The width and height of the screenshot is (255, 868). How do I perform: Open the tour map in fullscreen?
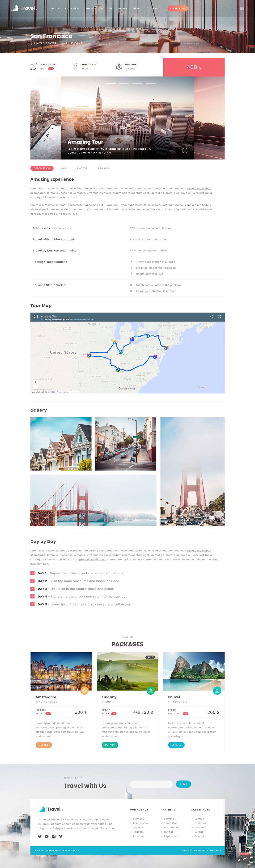coord(219,316)
